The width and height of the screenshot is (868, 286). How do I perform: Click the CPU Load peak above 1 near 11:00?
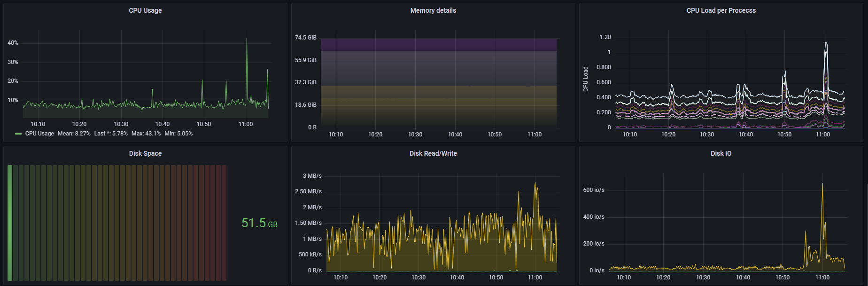[x=826, y=44]
